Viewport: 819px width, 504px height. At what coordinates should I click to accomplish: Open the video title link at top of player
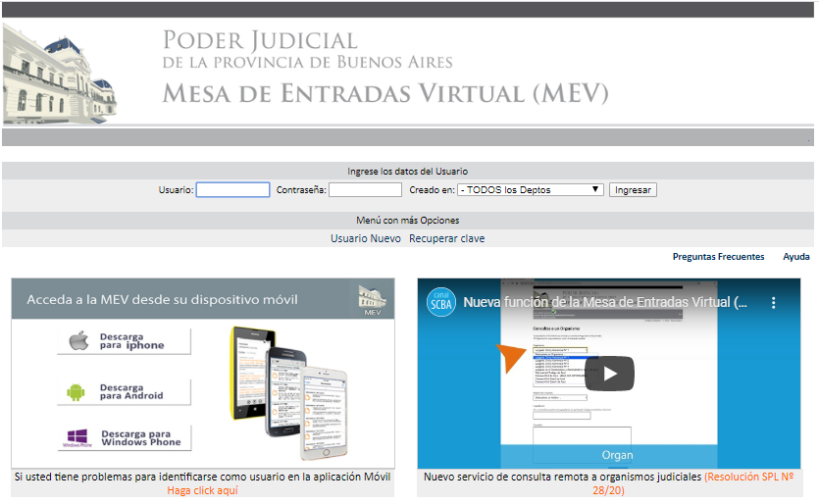tap(604, 303)
